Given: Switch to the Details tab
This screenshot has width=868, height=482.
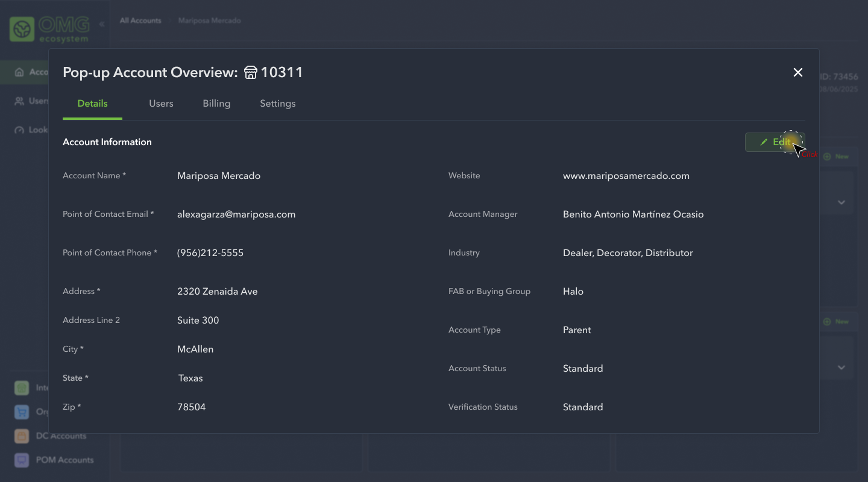Looking at the screenshot, I should (92, 104).
